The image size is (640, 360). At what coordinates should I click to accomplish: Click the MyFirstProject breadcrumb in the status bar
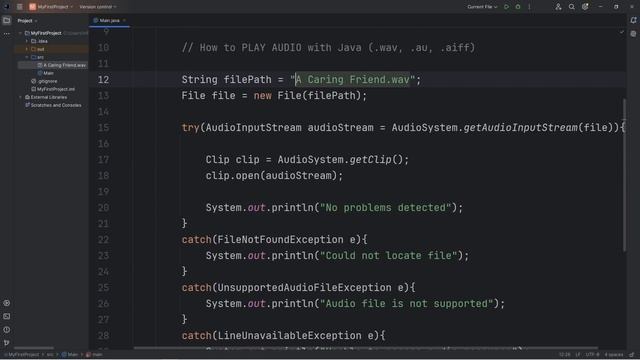click(x=22, y=355)
